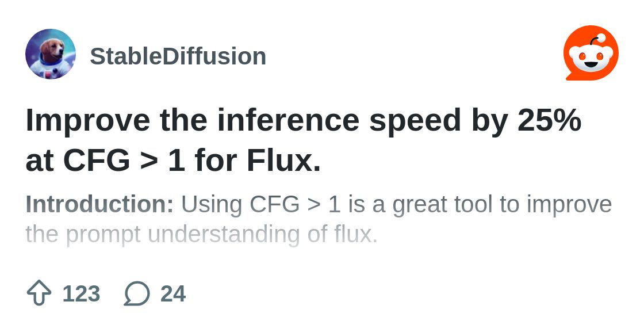
Task: Open the StableDiffusion subreddit name
Action: point(178,56)
